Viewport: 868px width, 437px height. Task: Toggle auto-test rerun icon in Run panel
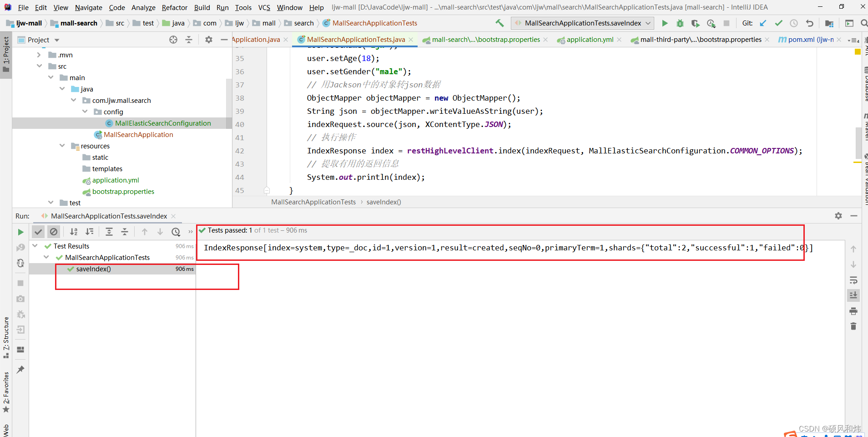click(x=20, y=263)
